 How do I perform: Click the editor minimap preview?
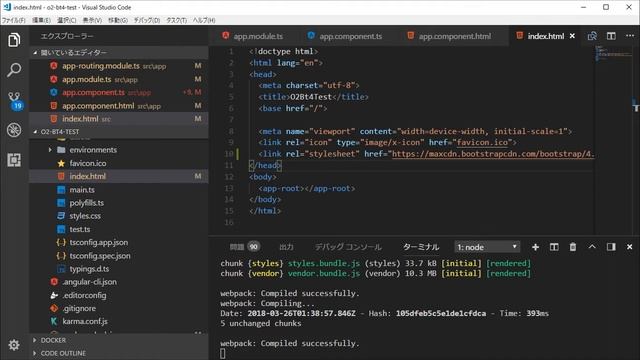click(x=612, y=53)
